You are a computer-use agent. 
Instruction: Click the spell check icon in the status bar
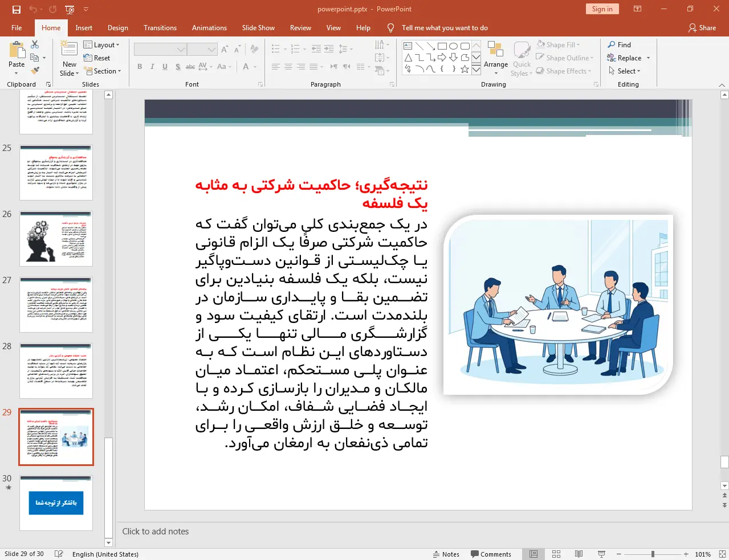tap(59, 554)
